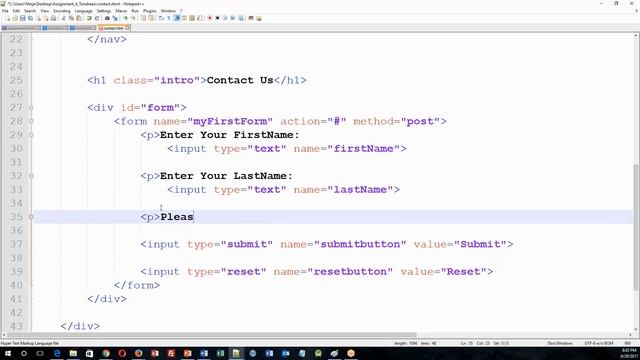This screenshot has height=360, width=640.
Task: Click the Zoom In toolbar icon
Action: [126, 18]
